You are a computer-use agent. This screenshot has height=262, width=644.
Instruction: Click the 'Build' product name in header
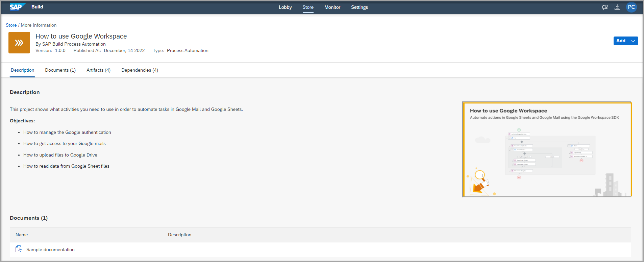(37, 7)
